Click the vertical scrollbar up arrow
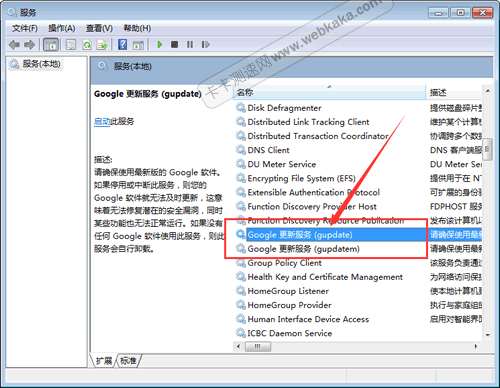Image resolution: width=500 pixels, height=388 pixels. coord(488,91)
